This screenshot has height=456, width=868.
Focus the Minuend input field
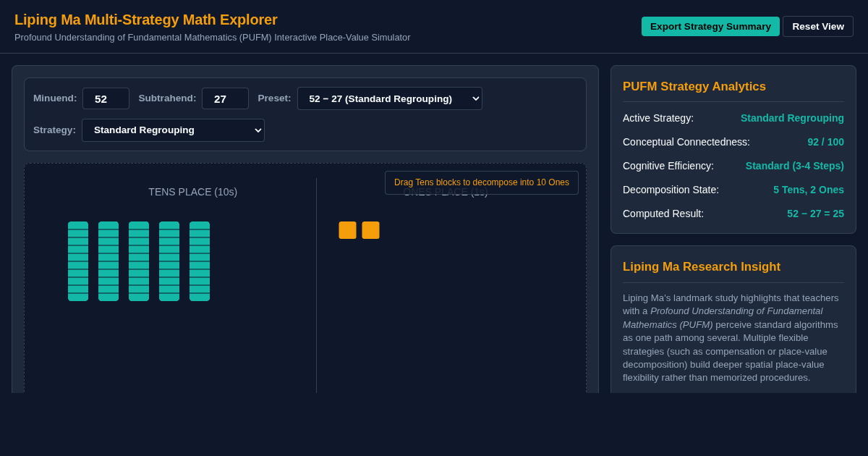106,98
